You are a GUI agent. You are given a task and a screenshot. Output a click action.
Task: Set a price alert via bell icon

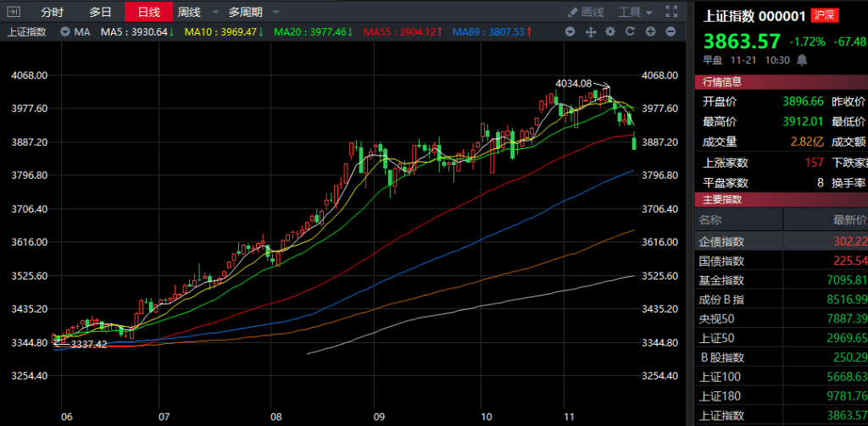(802, 60)
